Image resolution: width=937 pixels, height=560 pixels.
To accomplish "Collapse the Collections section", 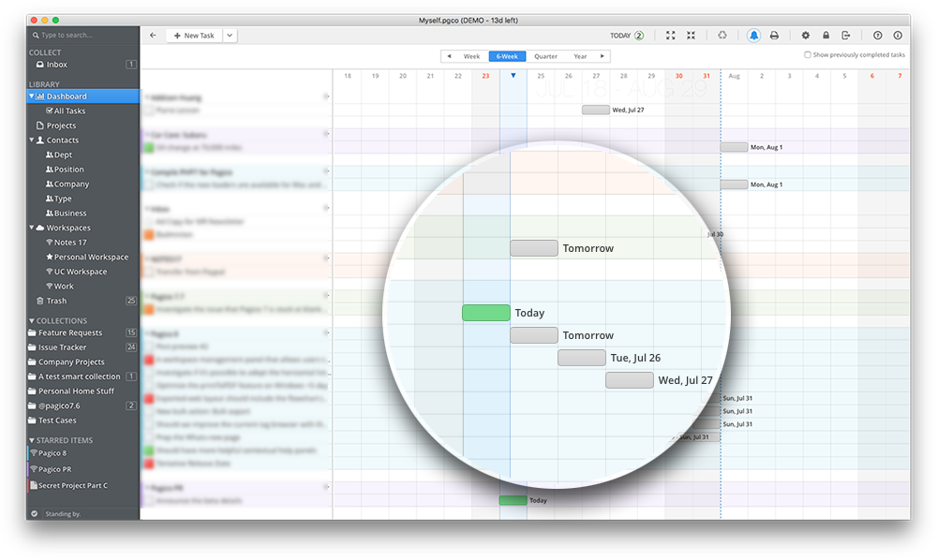I will 32,320.
